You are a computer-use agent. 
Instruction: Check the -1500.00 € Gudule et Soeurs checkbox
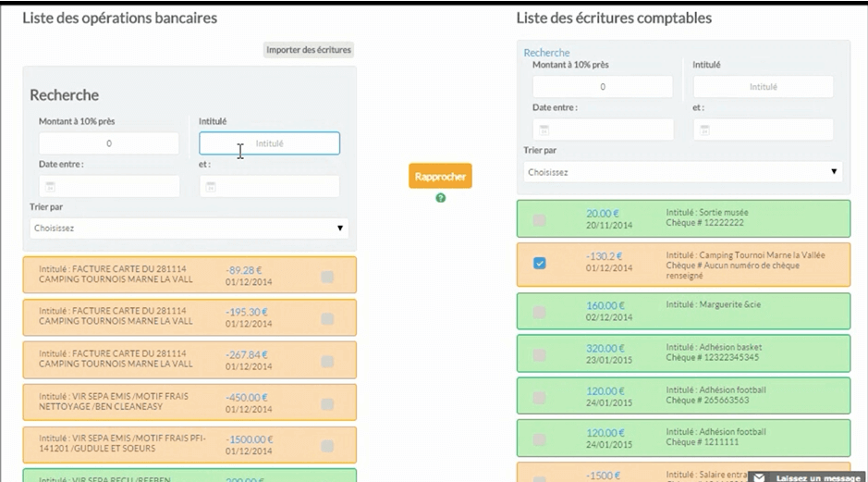(x=327, y=446)
